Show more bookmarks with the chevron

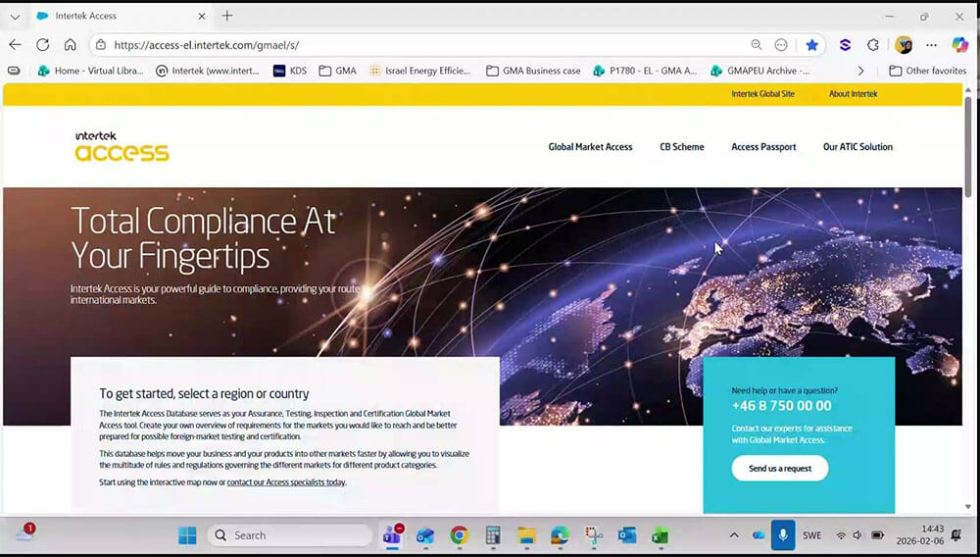tap(860, 71)
